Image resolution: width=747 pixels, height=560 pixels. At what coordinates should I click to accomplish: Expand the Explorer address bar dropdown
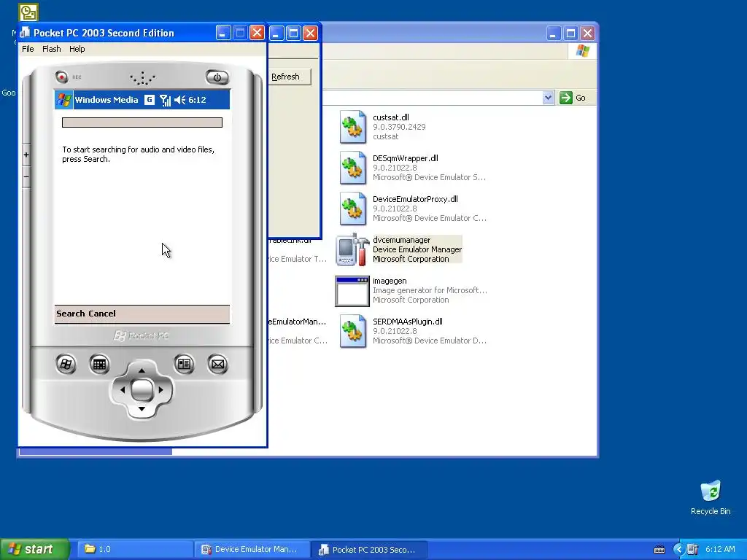[549, 98]
